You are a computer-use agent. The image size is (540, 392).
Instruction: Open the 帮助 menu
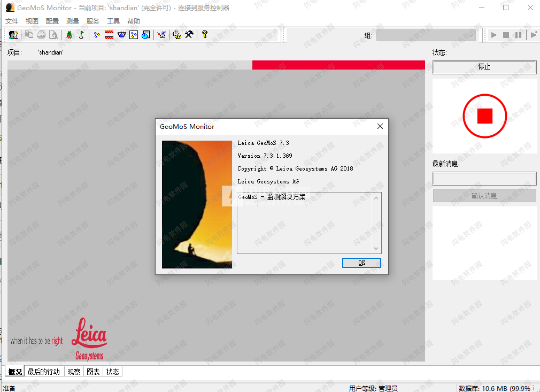pyautogui.click(x=134, y=21)
